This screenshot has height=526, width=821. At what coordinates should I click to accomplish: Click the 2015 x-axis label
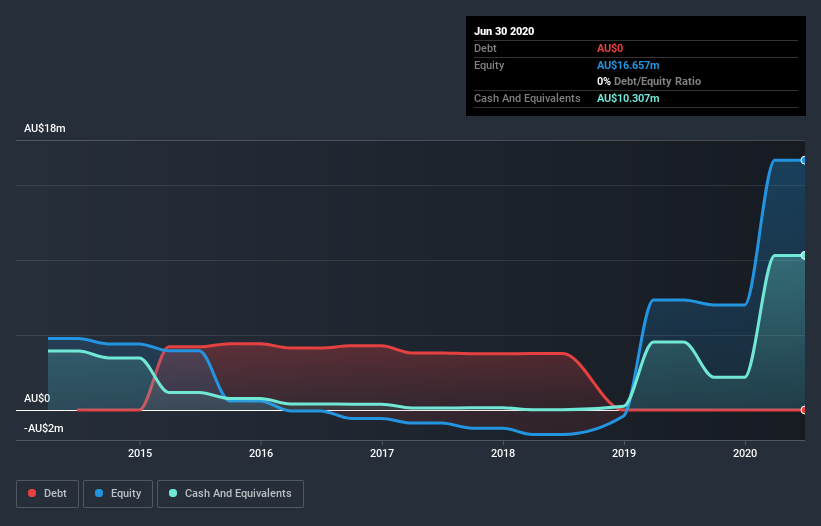[x=140, y=453]
